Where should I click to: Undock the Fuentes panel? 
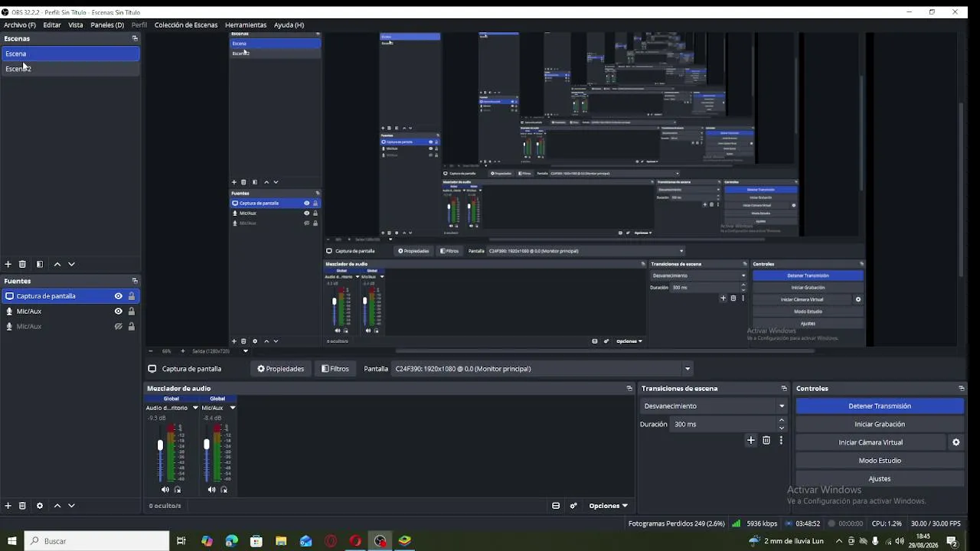pos(135,281)
